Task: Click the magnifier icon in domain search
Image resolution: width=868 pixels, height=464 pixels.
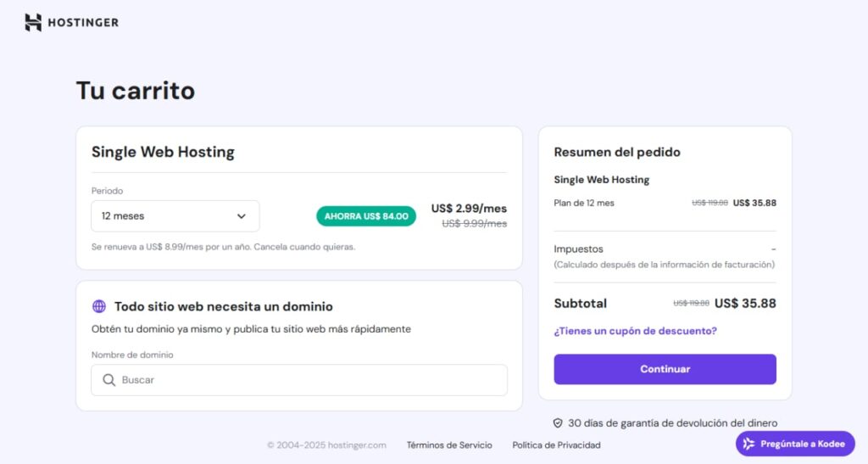Action: (x=108, y=380)
